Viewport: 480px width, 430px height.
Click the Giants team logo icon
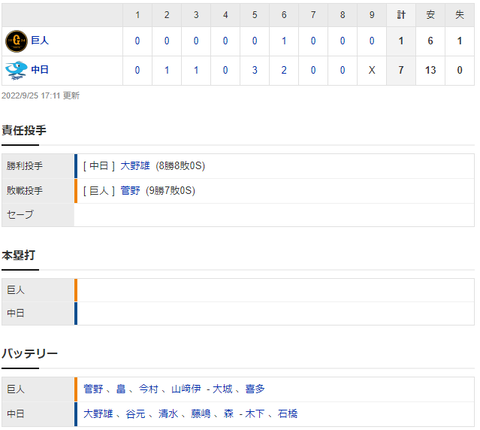click(x=16, y=41)
